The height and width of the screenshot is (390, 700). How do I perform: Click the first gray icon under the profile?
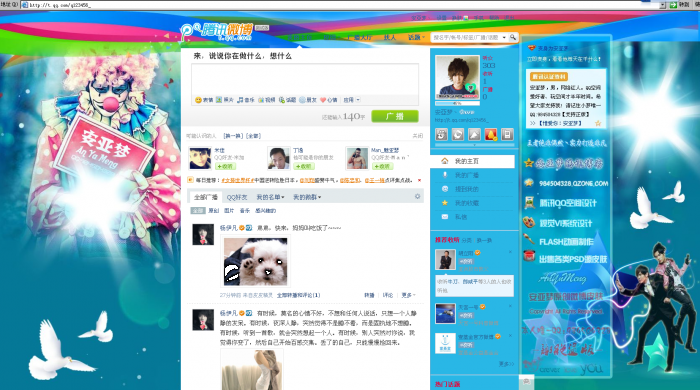coord(442,134)
